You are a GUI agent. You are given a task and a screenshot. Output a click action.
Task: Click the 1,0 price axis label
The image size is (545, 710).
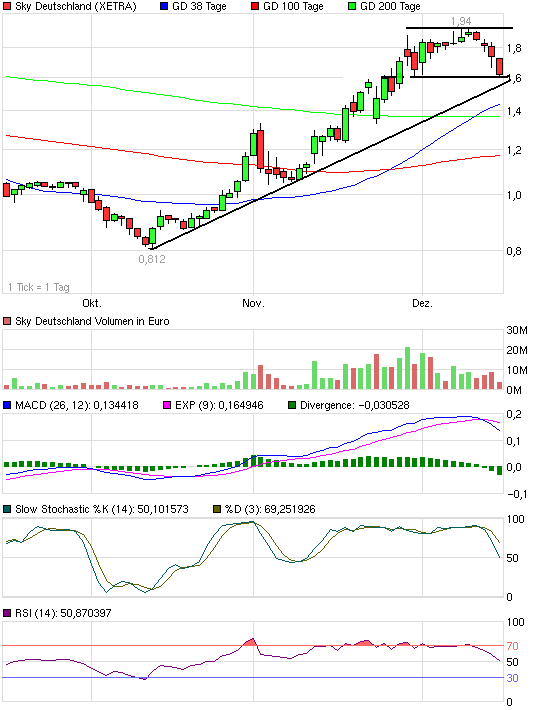(x=514, y=196)
